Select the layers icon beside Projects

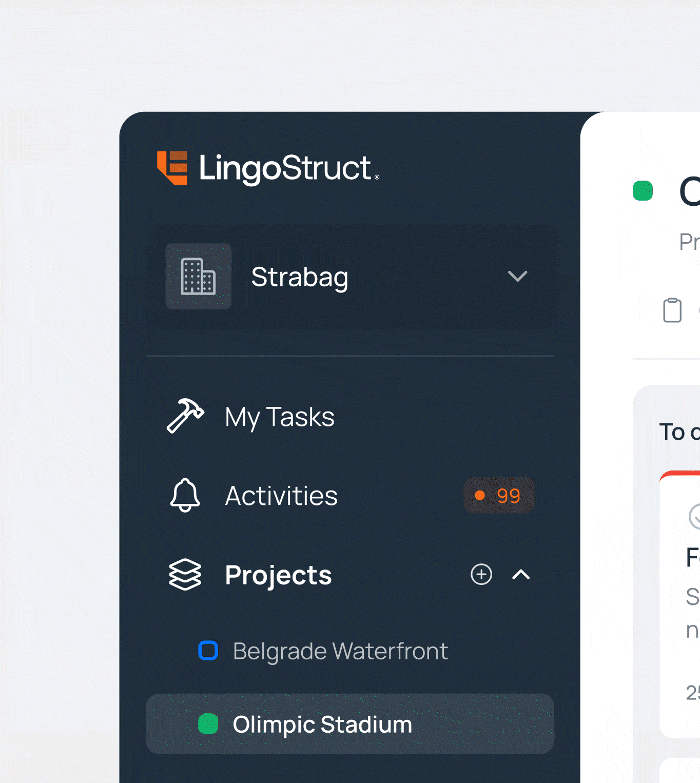[x=185, y=575]
